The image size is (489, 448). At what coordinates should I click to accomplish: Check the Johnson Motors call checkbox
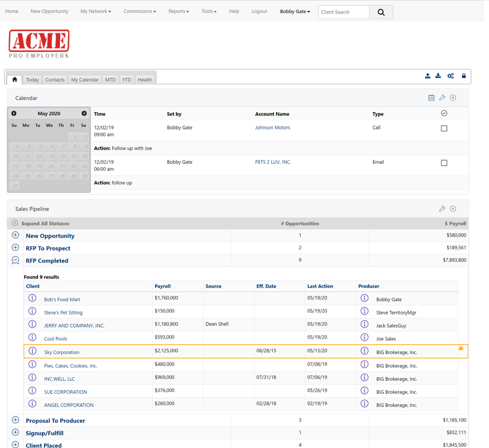click(444, 128)
